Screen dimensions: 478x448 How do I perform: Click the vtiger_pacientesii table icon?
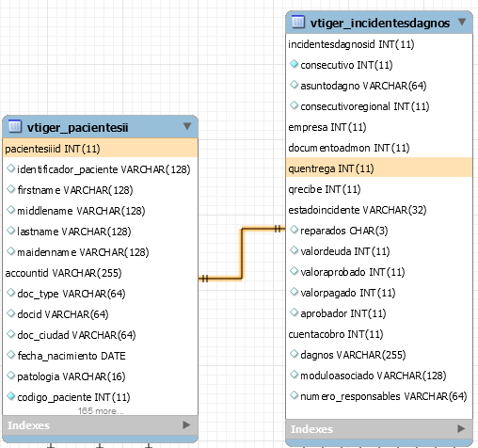click(x=15, y=126)
